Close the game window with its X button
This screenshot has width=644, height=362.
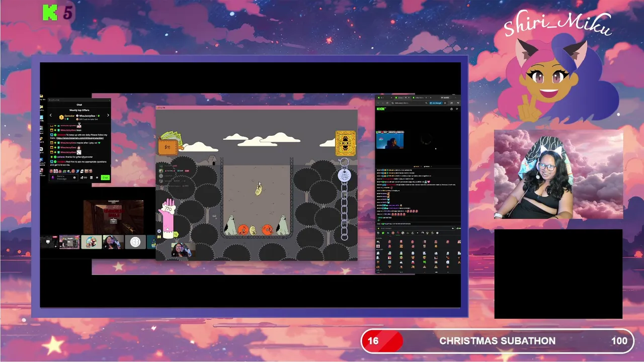click(x=354, y=107)
